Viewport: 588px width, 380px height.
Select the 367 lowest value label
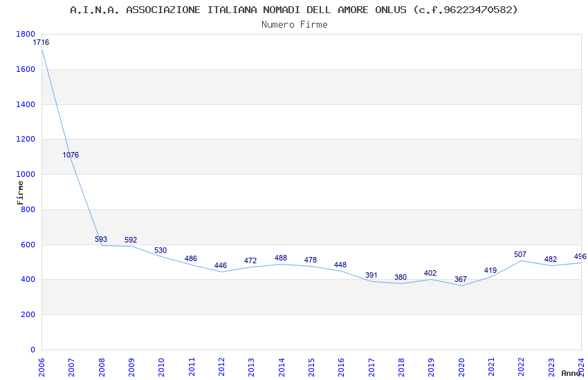pyautogui.click(x=461, y=280)
